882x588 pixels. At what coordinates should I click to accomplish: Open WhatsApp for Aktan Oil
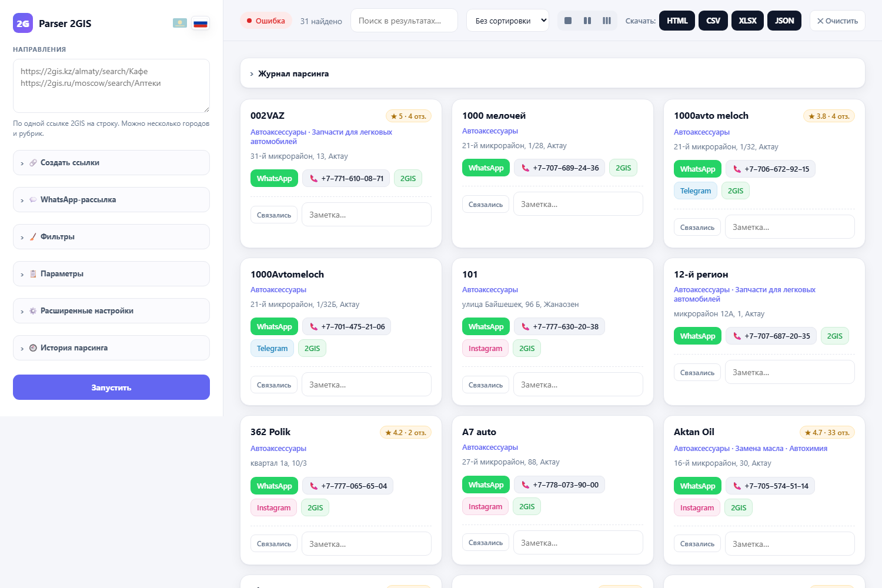pyautogui.click(x=698, y=486)
